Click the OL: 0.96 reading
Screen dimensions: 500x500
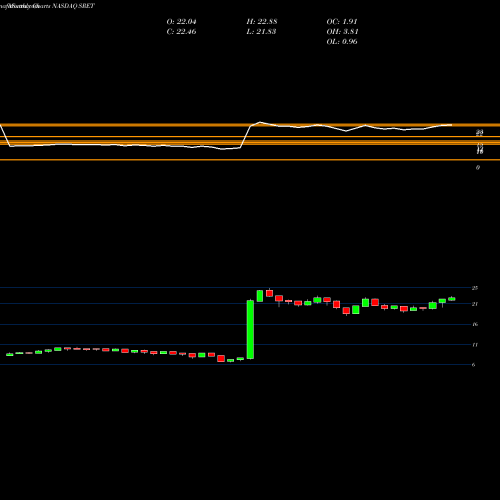click(342, 42)
